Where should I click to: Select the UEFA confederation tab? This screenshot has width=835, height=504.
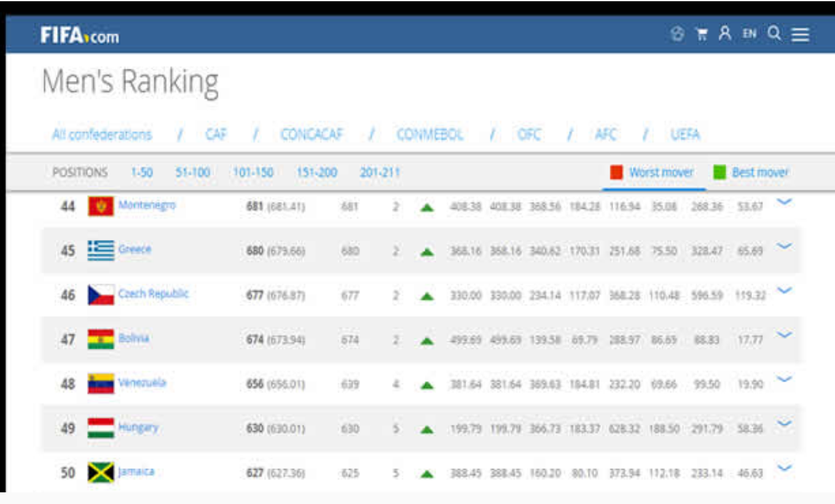point(685,134)
